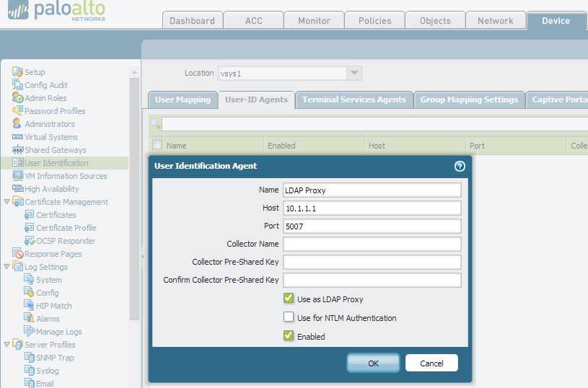Collapse the Server Profiles tree node
Screen dimensions: 588x388
click(6, 344)
